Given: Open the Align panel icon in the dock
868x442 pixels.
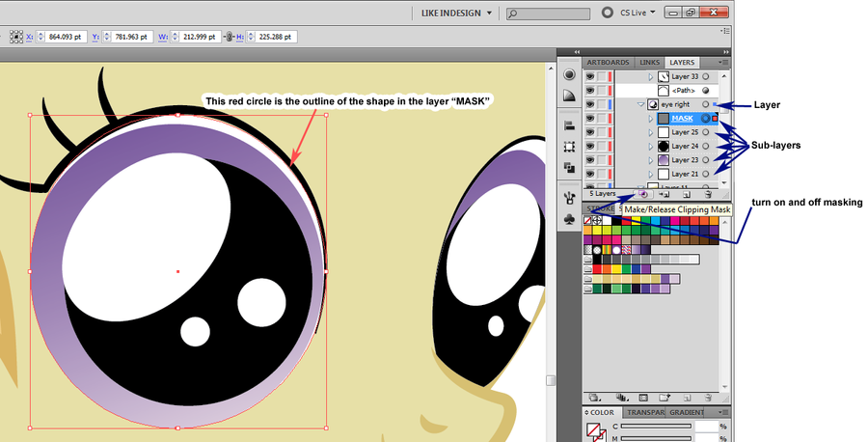Looking at the screenshot, I should coord(569,125).
